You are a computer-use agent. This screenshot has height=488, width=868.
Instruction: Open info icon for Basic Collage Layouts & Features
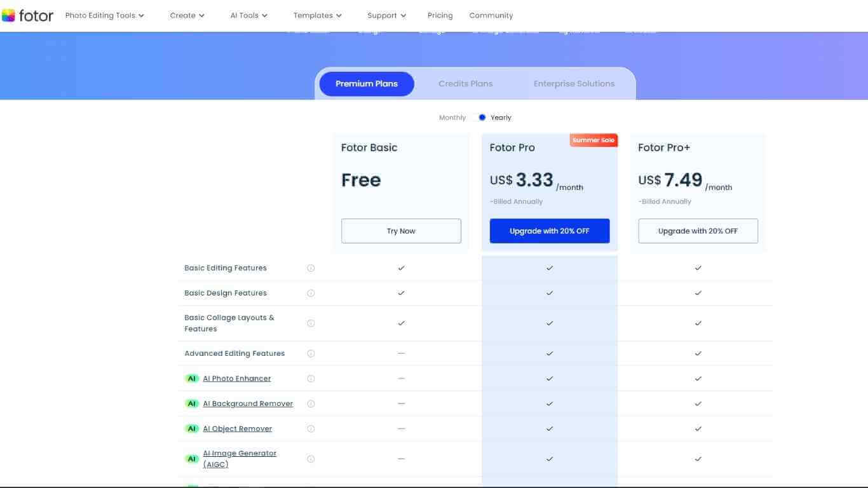click(311, 323)
